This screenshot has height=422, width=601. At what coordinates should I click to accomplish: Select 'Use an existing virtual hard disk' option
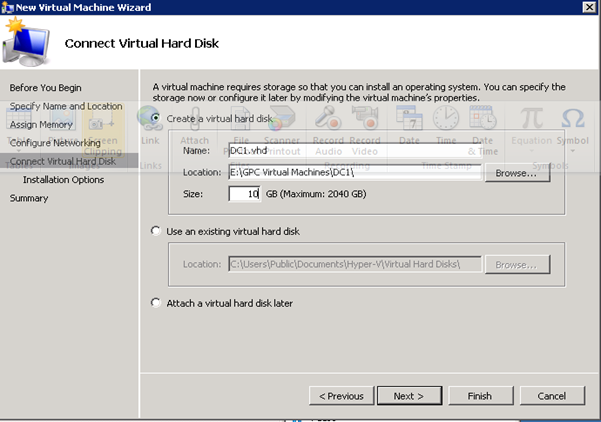click(155, 231)
